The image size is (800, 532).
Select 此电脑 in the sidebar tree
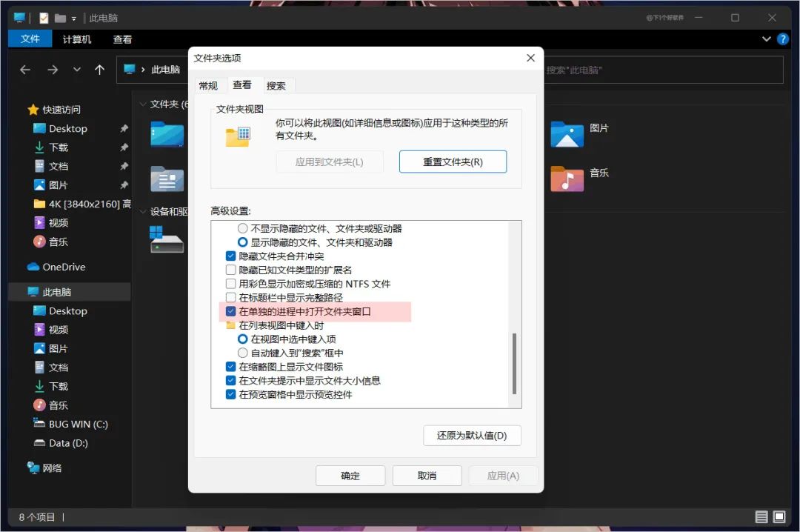(x=56, y=292)
